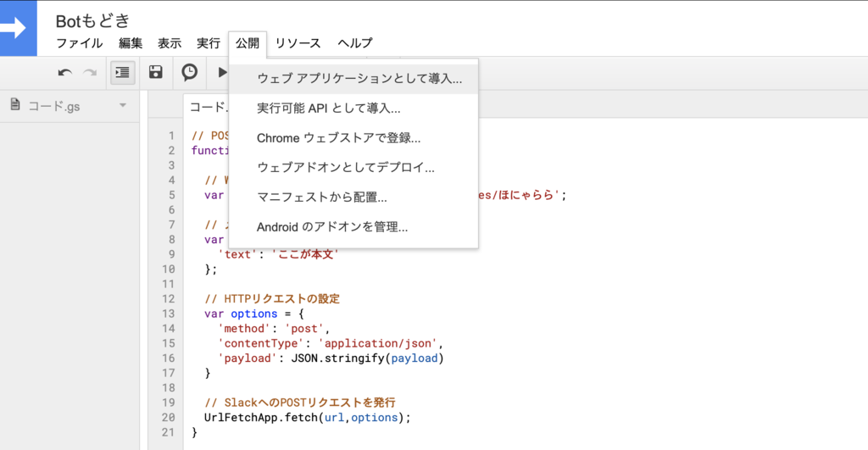Image resolution: width=868 pixels, height=450 pixels.
Task: Choose マニフェストから配置 from the menu
Action: [x=322, y=197]
